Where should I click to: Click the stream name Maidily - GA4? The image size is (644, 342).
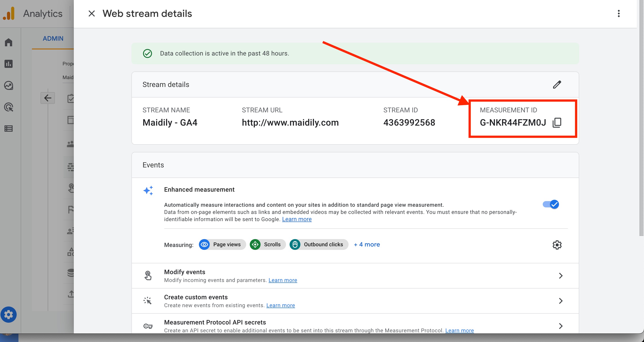170,122
